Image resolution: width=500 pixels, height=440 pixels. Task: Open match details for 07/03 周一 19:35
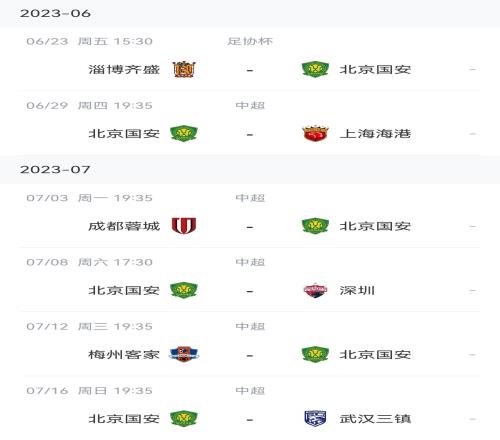pyautogui.click(x=250, y=217)
